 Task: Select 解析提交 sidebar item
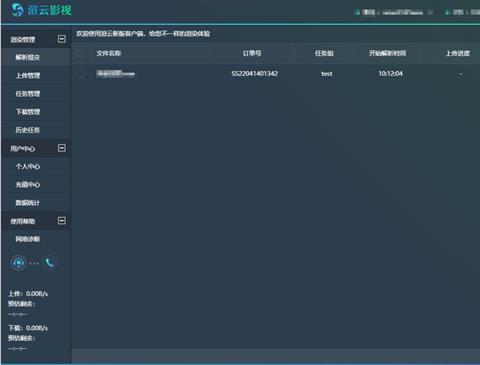(x=28, y=57)
